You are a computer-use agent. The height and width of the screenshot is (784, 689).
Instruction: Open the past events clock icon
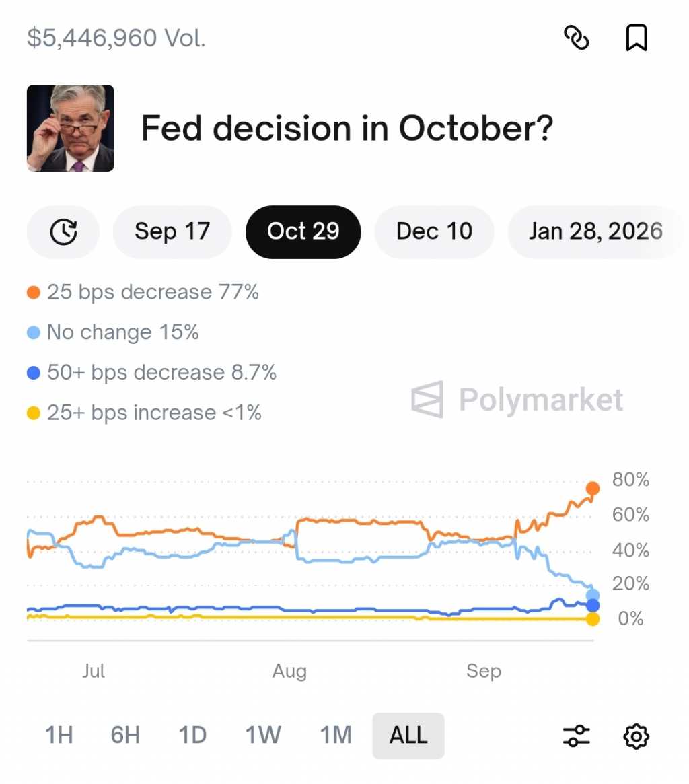point(63,232)
